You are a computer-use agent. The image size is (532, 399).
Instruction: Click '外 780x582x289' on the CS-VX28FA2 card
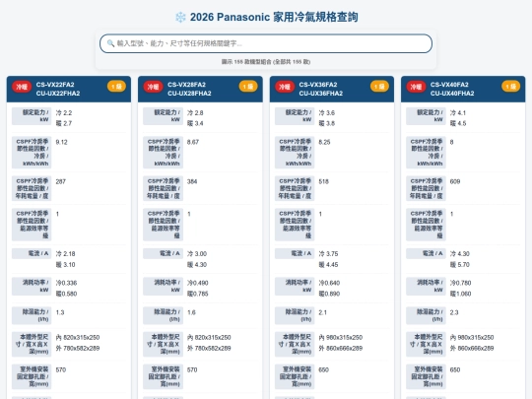point(209,348)
